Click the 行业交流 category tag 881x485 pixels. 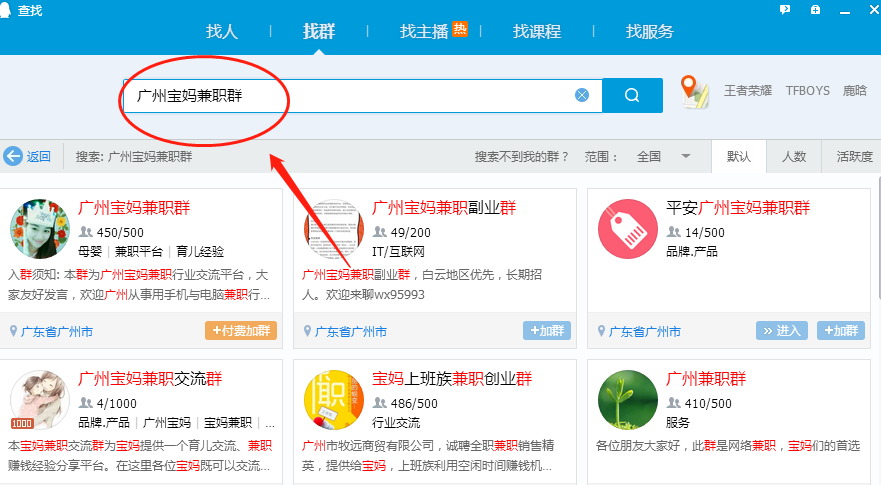tap(396, 422)
